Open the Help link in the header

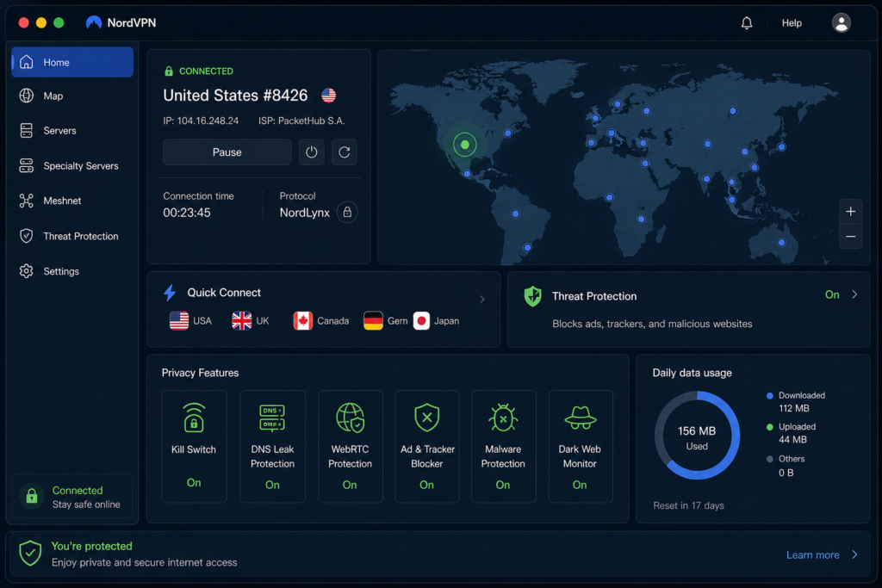click(x=792, y=23)
